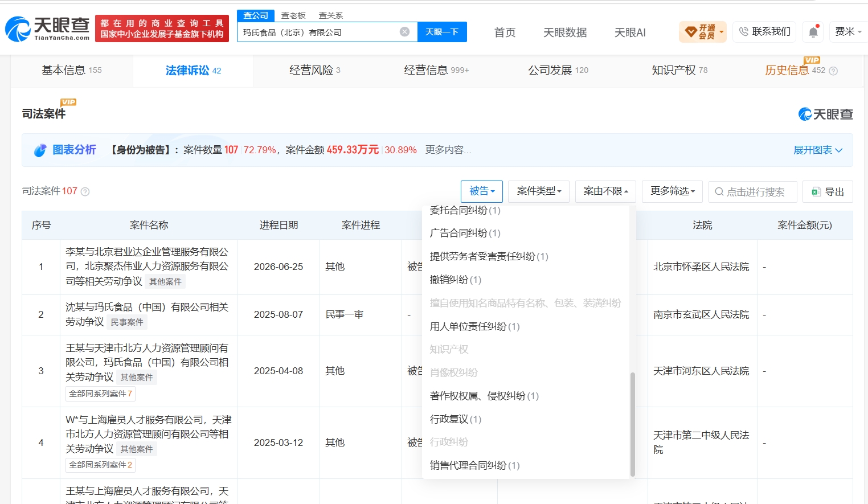Select 用人单位责任纠纷(1) option

tap(474, 326)
